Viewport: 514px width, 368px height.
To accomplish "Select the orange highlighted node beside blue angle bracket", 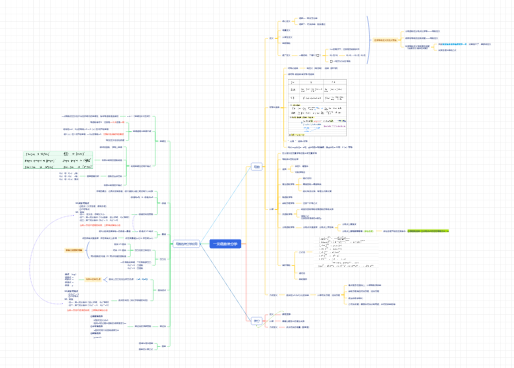I will point(93,279).
